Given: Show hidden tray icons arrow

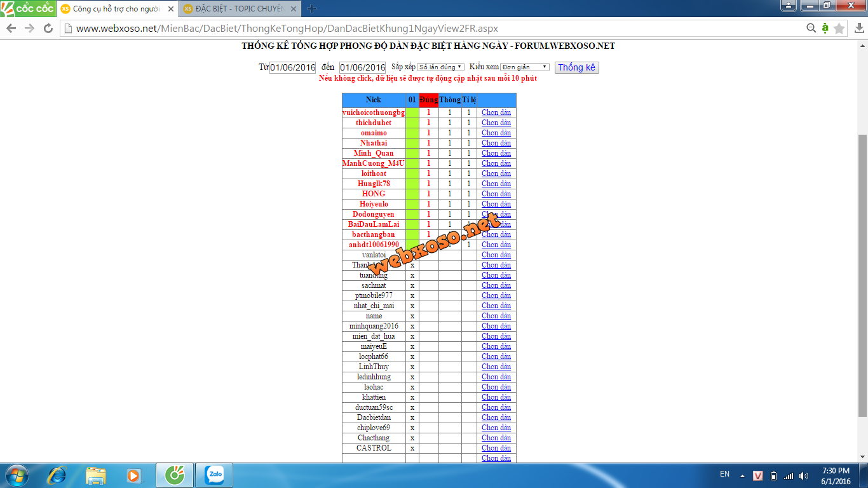Looking at the screenshot, I should (x=742, y=475).
